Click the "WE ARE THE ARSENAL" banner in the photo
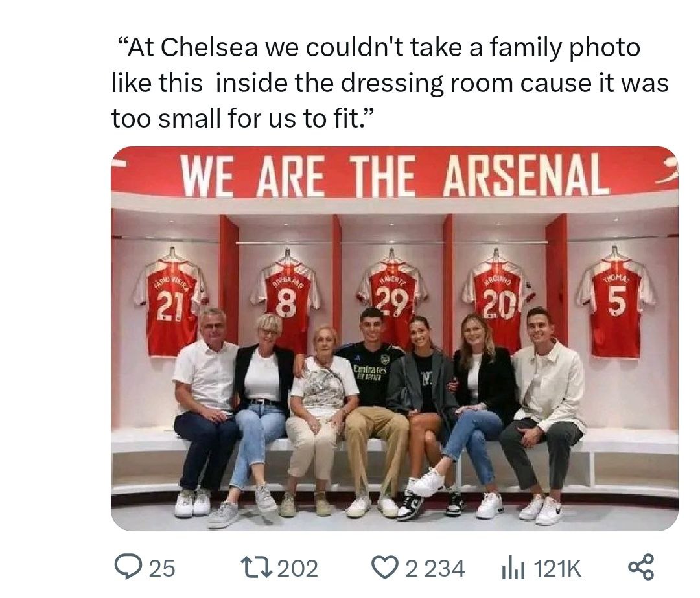This screenshot has height=598, width=700. [394, 173]
